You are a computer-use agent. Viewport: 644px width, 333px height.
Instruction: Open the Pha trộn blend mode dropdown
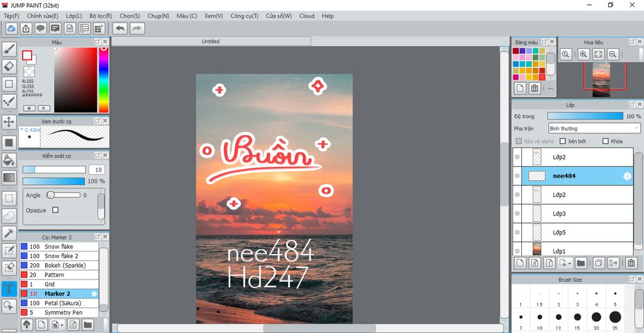coord(594,129)
